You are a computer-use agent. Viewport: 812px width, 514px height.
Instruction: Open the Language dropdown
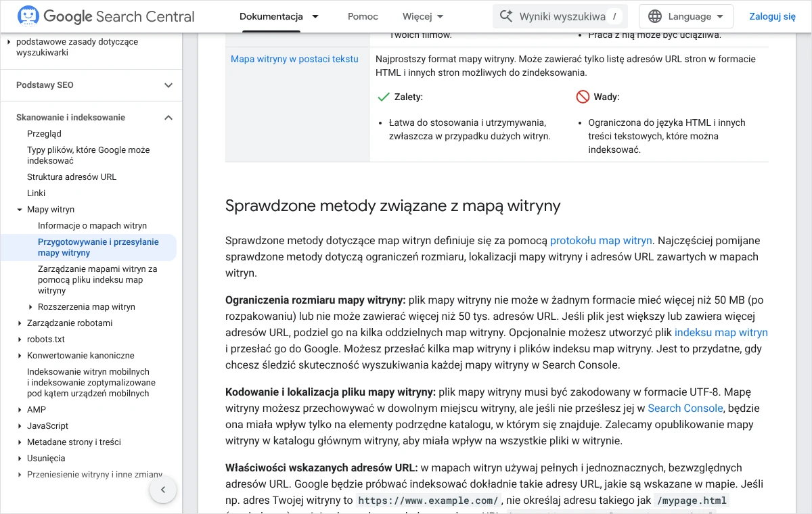click(686, 16)
